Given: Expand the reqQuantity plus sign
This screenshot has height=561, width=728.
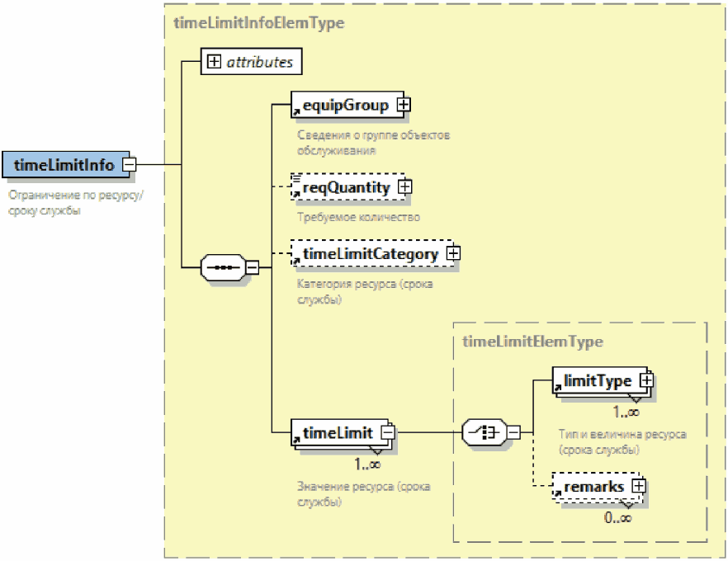Looking at the screenshot, I should tap(404, 187).
